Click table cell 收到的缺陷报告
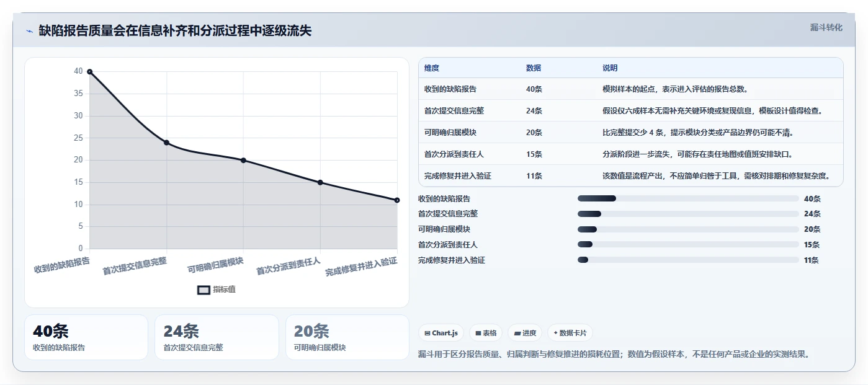868x385 pixels. click(x=450, y=89)
